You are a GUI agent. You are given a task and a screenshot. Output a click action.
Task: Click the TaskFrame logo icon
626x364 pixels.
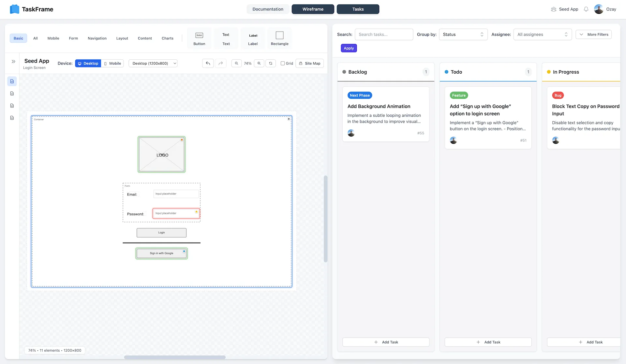[15, 9]
